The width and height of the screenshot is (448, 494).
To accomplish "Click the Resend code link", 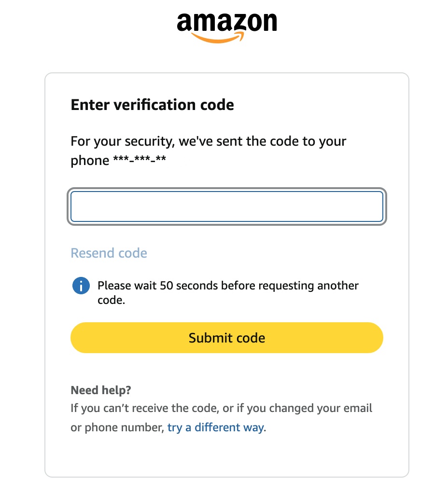I will click(x=109, y=253).
